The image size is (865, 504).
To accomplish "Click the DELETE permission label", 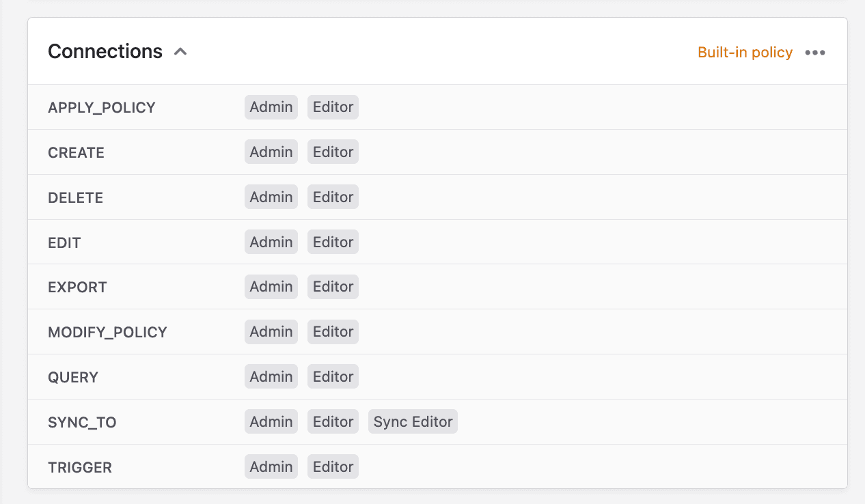I will coord(76,198).
